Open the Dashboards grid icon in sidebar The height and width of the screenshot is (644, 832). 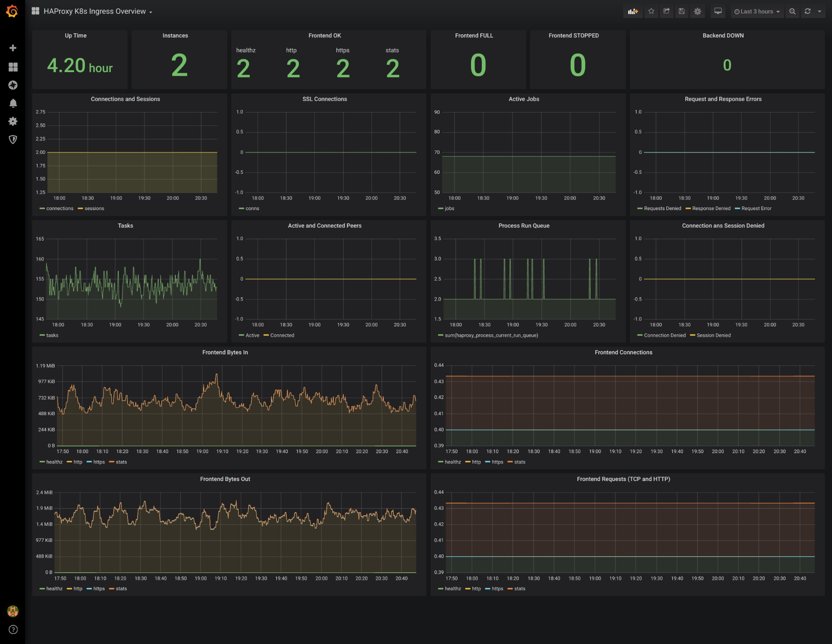(x=13, y=67)
